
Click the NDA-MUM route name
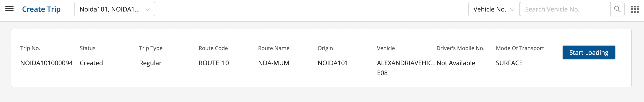274,63
